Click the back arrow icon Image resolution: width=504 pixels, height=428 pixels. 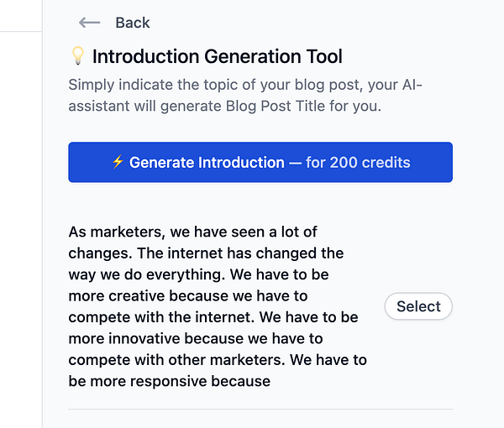(x=89, y=23)
